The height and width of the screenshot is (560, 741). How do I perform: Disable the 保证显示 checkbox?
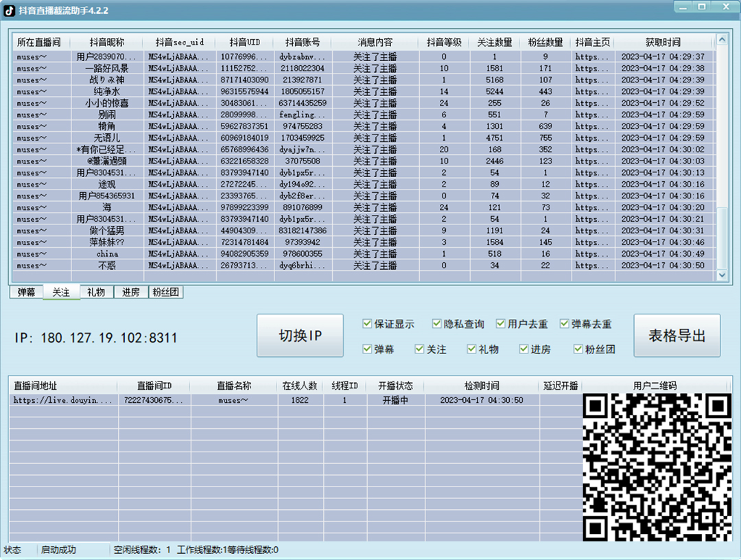(368, 323)
